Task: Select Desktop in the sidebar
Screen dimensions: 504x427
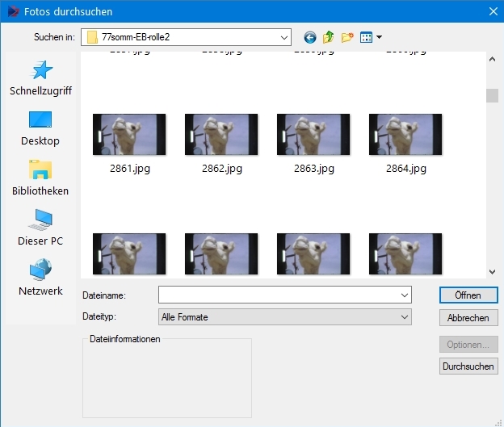Action: point(40,128)
